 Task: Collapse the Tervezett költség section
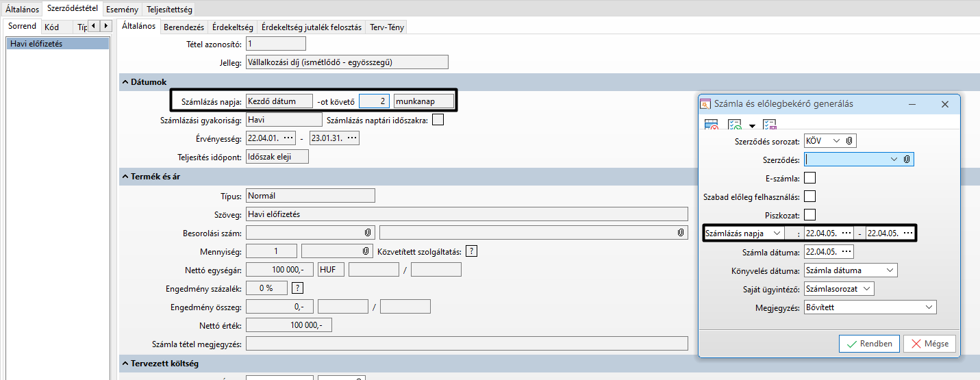[125, 363]
